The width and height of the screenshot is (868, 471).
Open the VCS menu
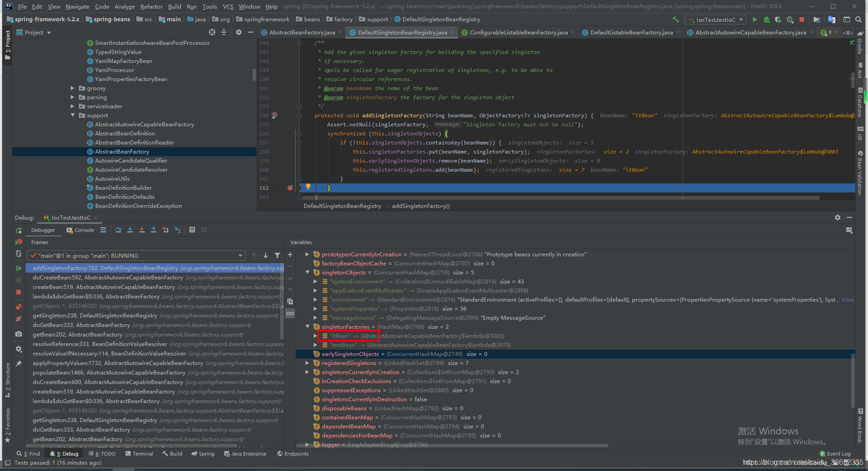click(x=228, y=6)
